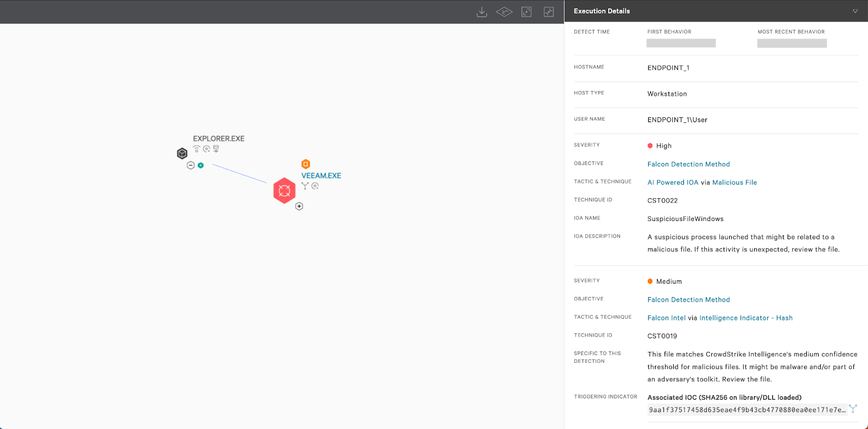Screen dimensions: 868x429
Task: Click the ENDPOINT_1 hostname value
Action: [x=668, y=68]
